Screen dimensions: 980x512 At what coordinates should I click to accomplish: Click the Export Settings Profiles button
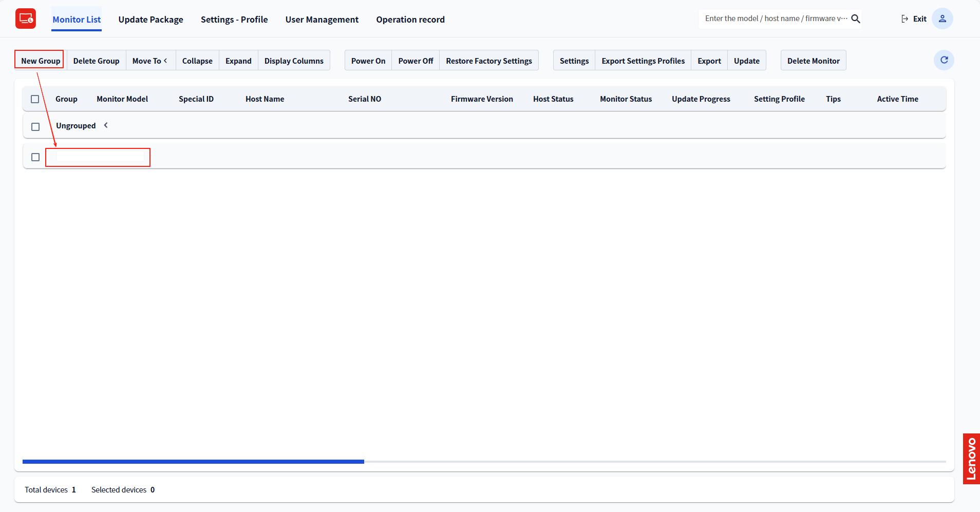(643, 61)
